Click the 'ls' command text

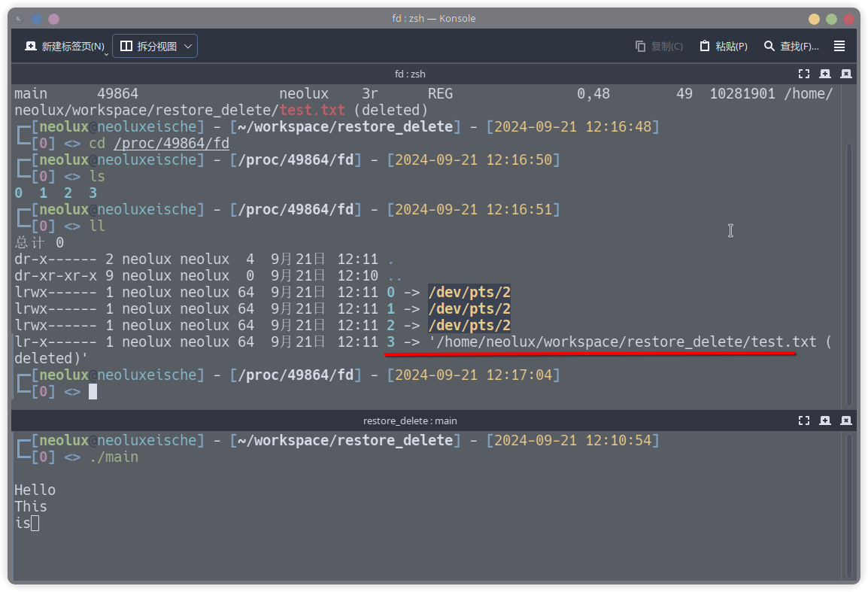97,176
